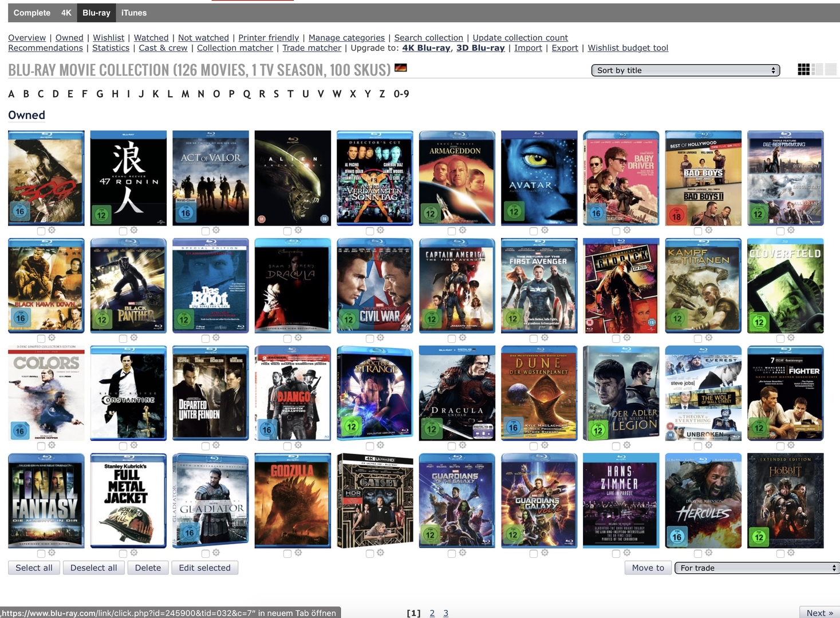Image resolution: width=840 pixels, height=618 pixels.
Task: Switch to simple text list view icon
Action: 831,70
